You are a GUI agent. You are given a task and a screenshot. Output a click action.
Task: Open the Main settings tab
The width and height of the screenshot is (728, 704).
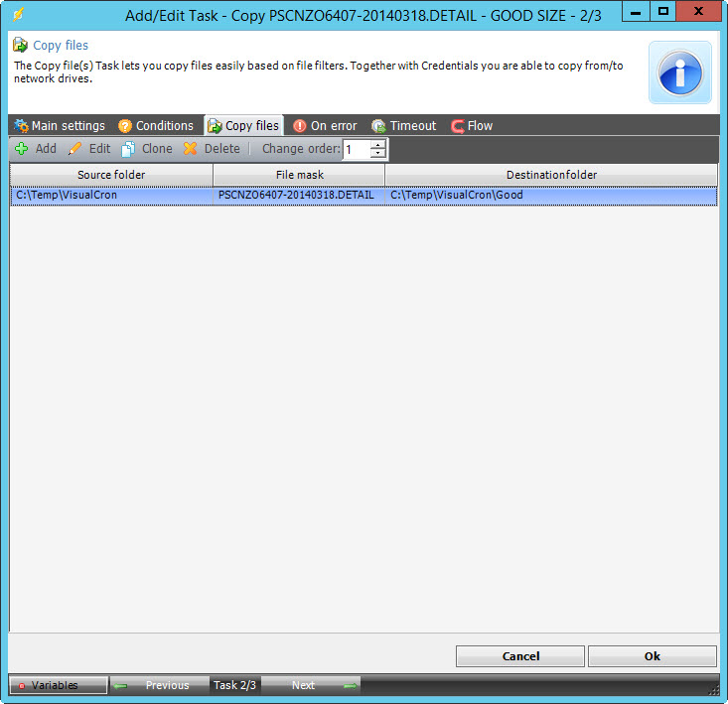click(60, 126)
